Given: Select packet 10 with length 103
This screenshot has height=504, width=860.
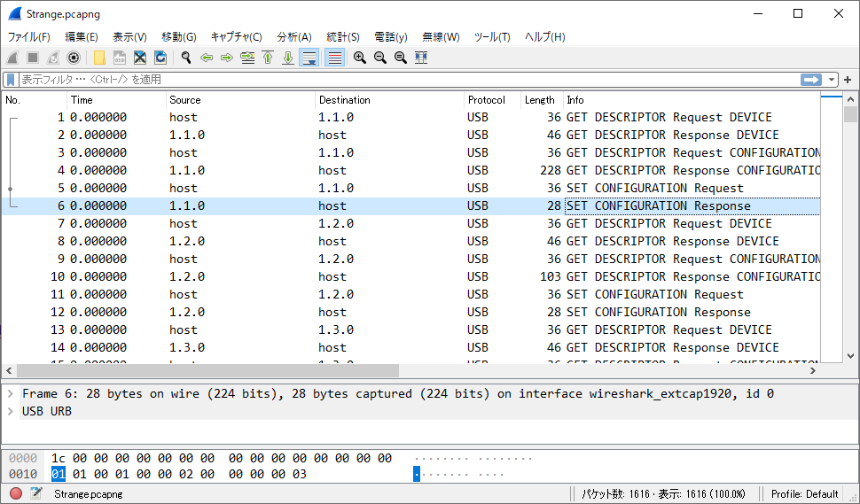Looking at the screenshot, I should pos(411,276).
